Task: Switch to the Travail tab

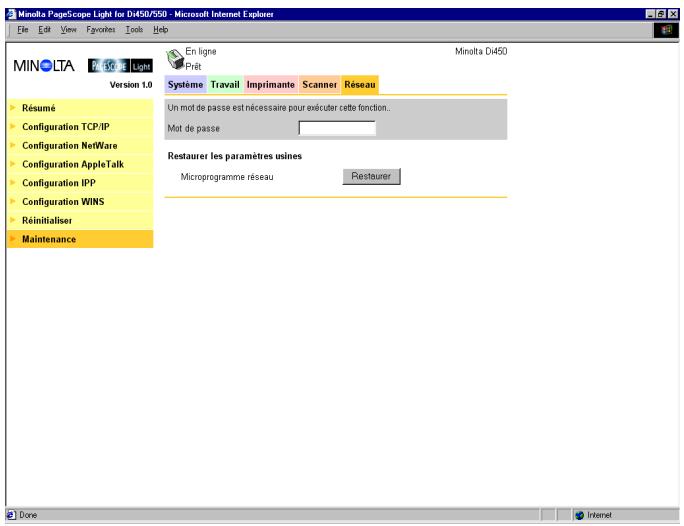Action: click(x=225, y=85)
